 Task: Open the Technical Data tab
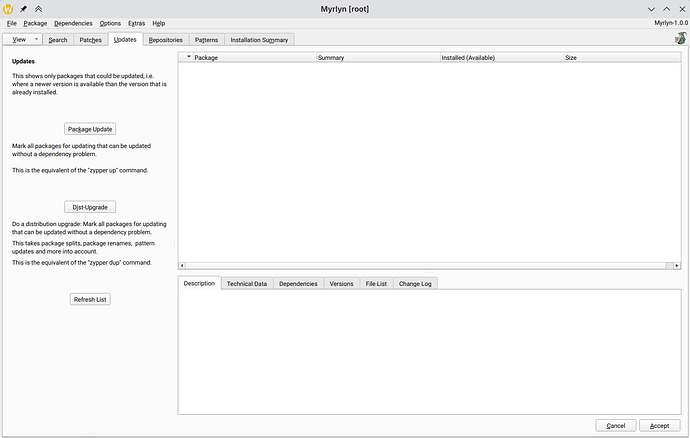click(x=246, y=284)
